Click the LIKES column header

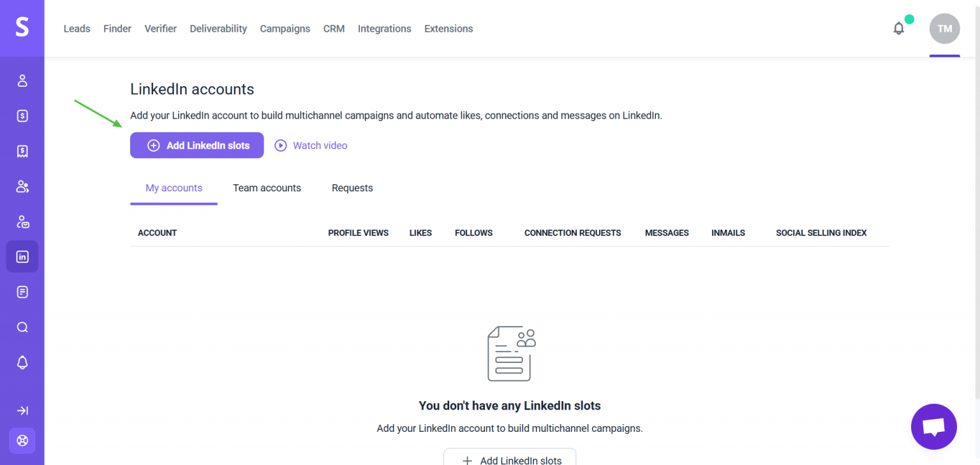(x=420, y=233)
